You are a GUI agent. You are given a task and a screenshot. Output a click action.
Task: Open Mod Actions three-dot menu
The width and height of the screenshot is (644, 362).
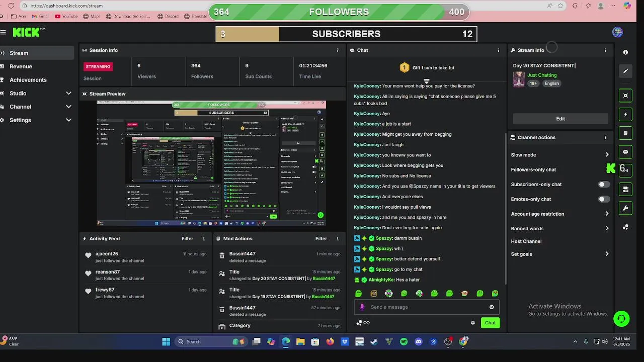pyautogui.click(x=338, y=239)
